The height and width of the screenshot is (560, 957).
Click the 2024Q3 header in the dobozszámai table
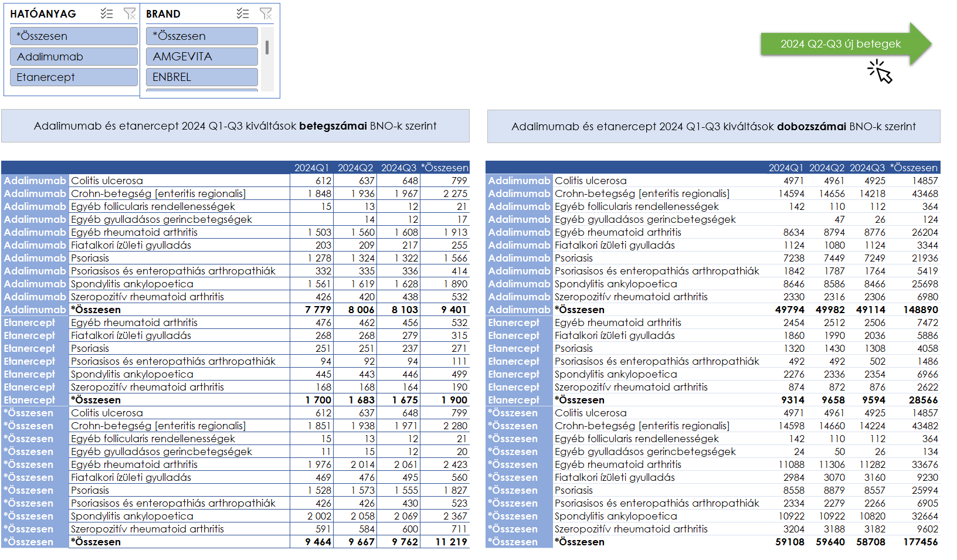(x=867, y=168)
